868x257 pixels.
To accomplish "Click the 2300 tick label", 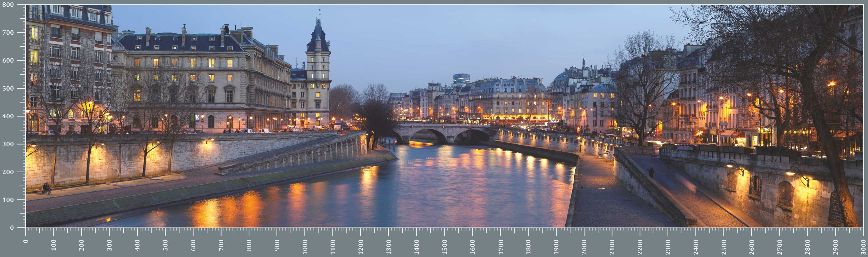I will click(668, 247).
